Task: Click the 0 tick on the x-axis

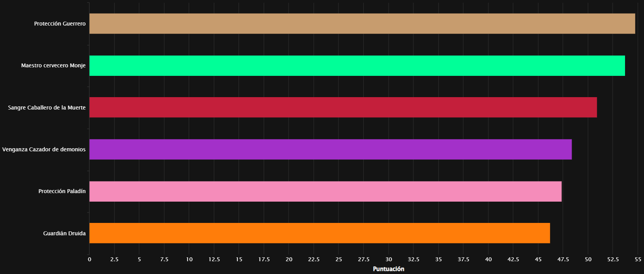Action: point(89,259)
